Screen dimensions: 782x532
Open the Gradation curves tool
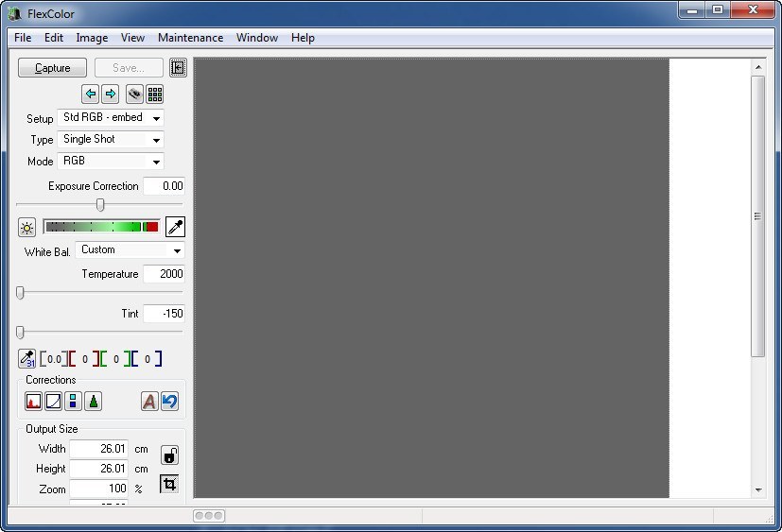click(53, 402)
